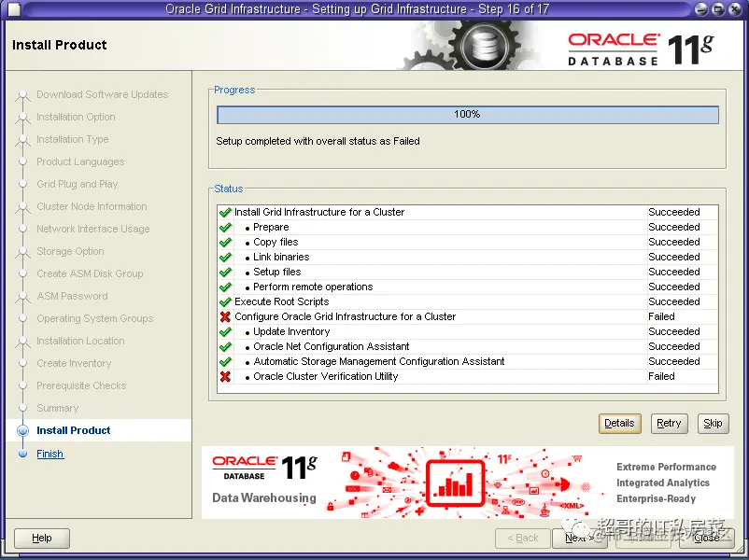
Task: Click the Back button
Action: 523,538
